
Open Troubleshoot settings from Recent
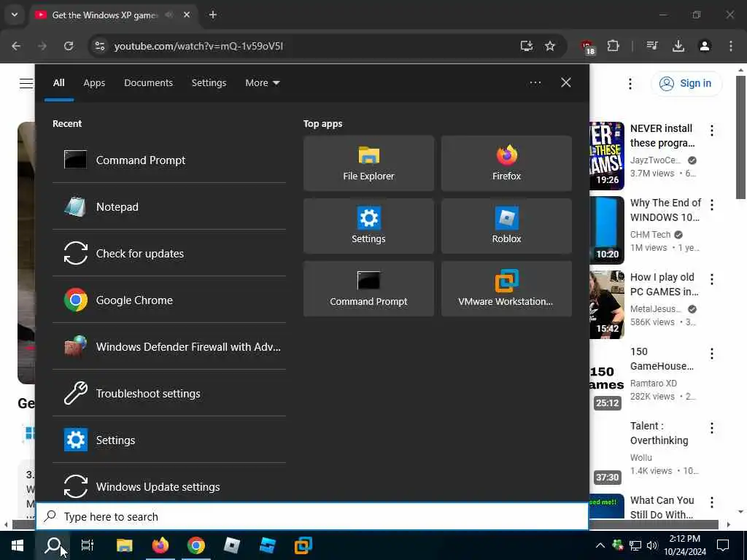(x=169, y=393)
